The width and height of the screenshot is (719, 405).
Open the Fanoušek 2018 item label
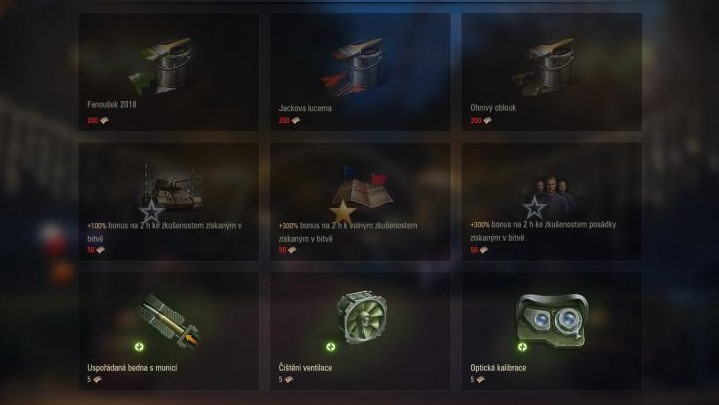pyautogui.click(x=112, y=105)
